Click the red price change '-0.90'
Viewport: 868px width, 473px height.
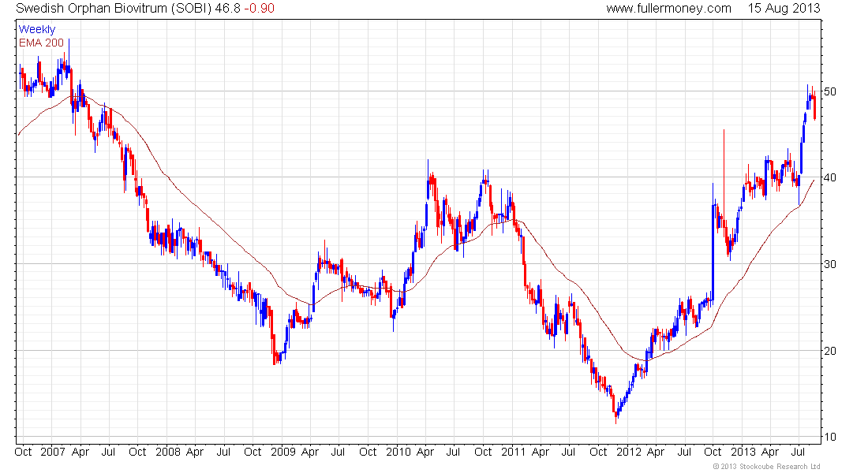point(259,9)
